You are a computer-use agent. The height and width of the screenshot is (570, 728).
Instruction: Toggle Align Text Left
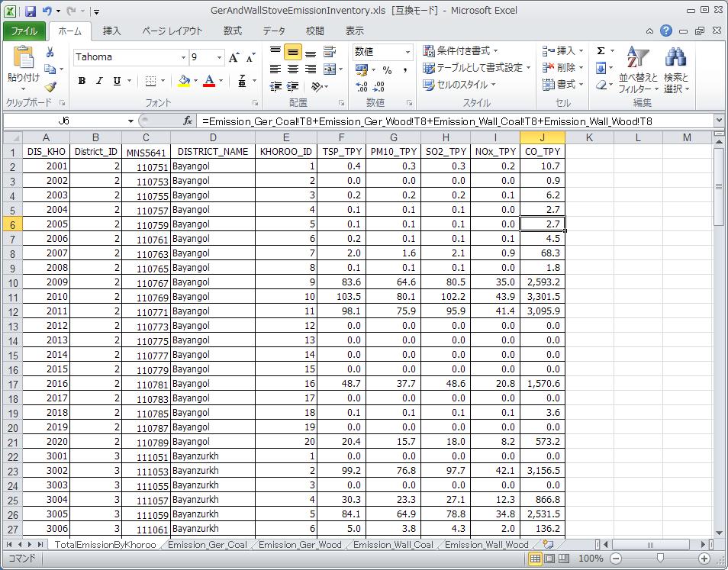click(275, 69)
